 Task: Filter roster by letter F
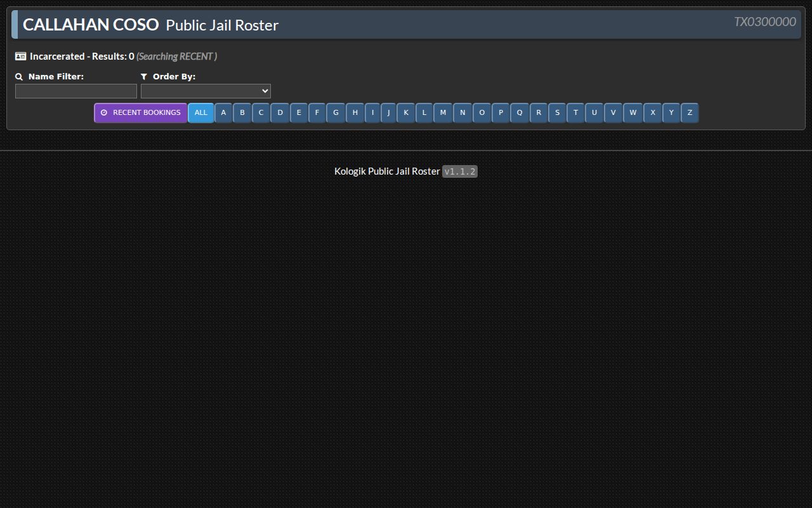click(x=317, y=113)
